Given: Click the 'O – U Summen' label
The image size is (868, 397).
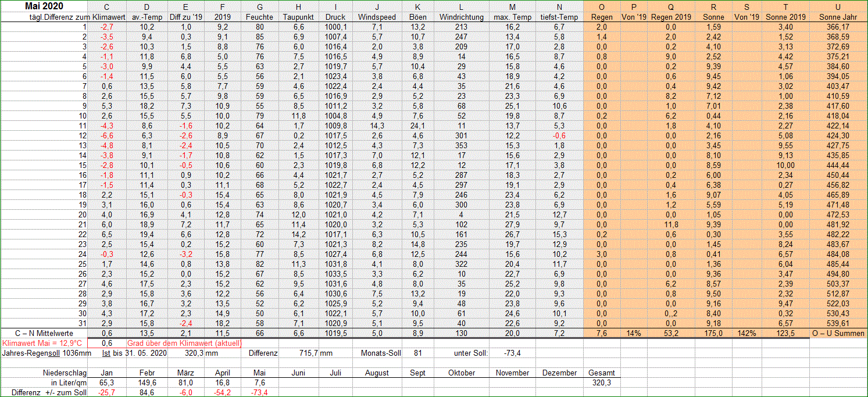Looking at the screenshot, I should (838, 333).
